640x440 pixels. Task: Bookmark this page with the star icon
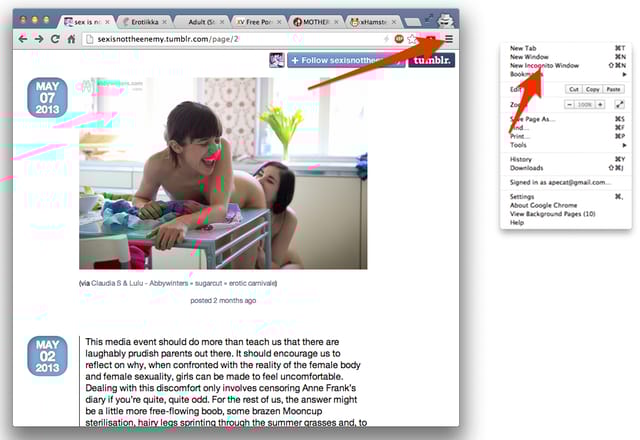coord(410,38)
